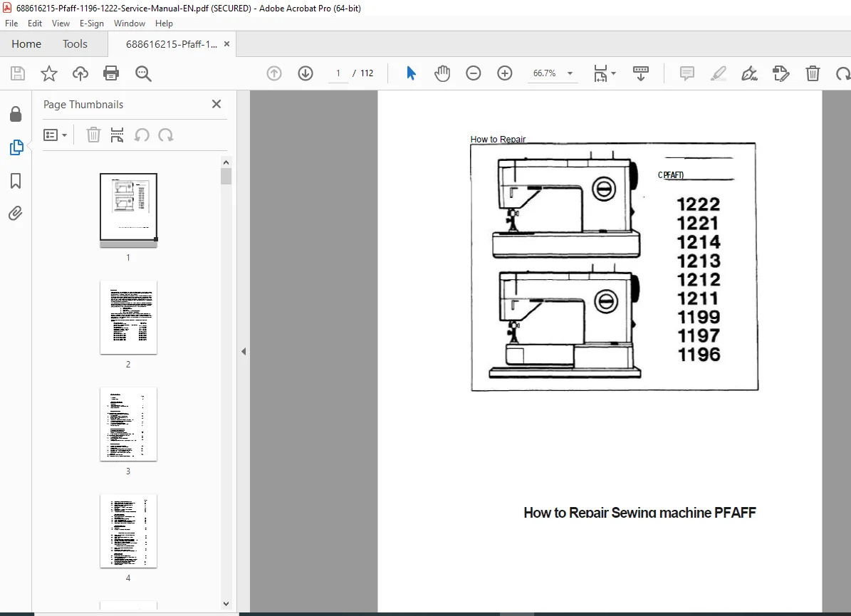This screenshot has height=616, width=851.
Task: Choose the Selection arrow tool
Action: click(411, 73)
